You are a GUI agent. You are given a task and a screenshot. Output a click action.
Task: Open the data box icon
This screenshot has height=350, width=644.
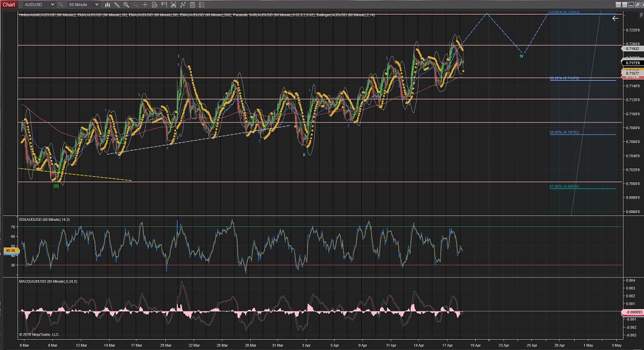[x=154, y=4]
